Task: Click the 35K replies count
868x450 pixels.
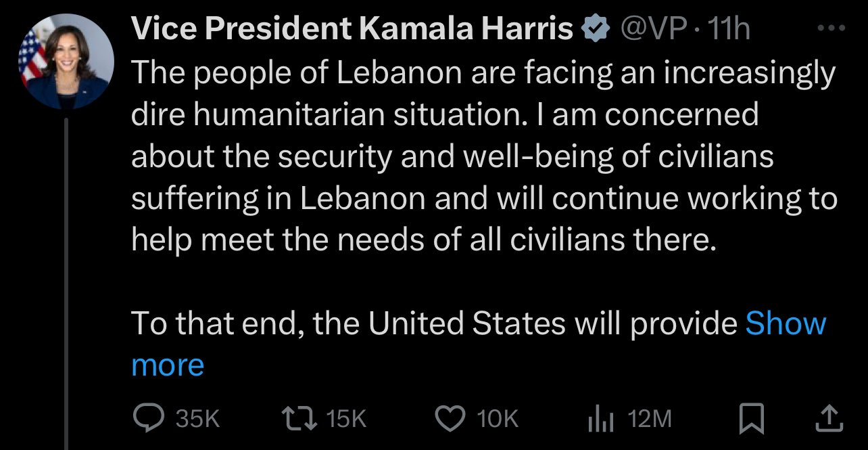Action: tap(197, 420)
